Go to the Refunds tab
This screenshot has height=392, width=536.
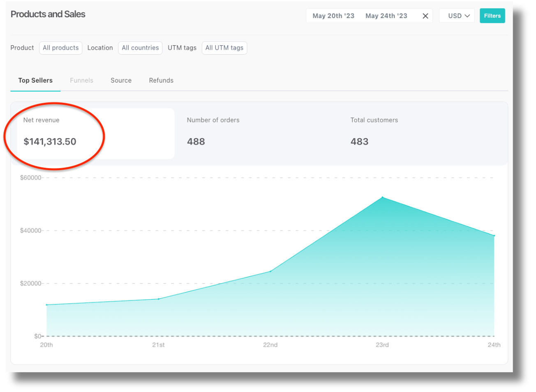pyautogui.click(x=161, y=81)
